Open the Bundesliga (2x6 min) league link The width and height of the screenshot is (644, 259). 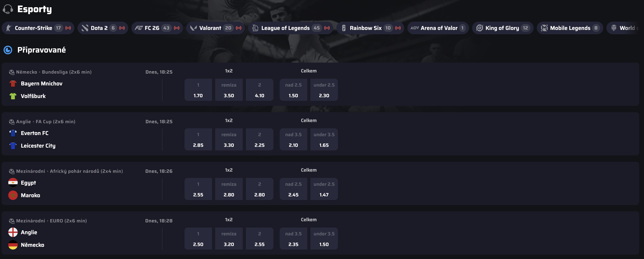[x=67, y=72]
